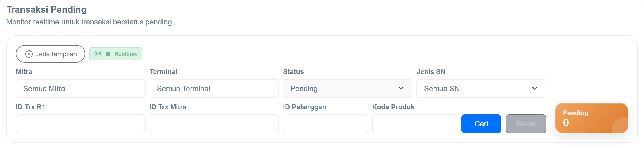This screenshot has width=644, height=148.
Task: Click the gray Reset button
Action: pyautogui.click(x=526, y=124)
